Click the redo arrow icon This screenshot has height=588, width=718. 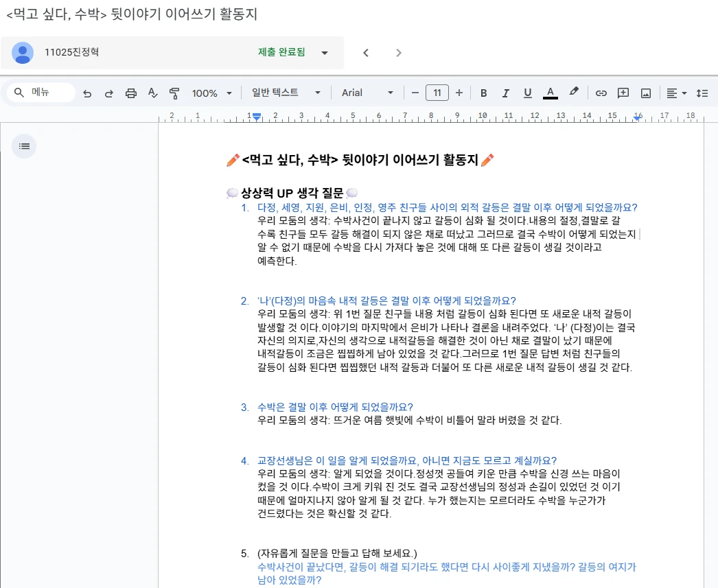click(x=109, y=93)
